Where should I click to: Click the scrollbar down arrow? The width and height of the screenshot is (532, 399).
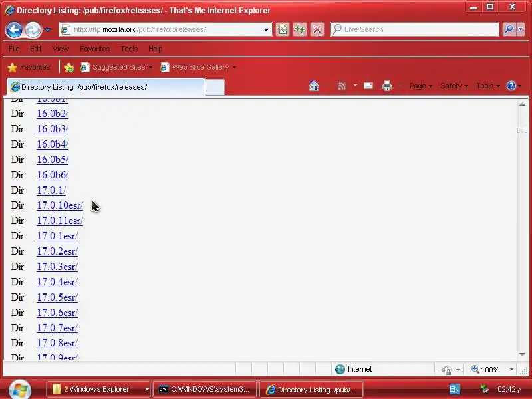point(522,354)
